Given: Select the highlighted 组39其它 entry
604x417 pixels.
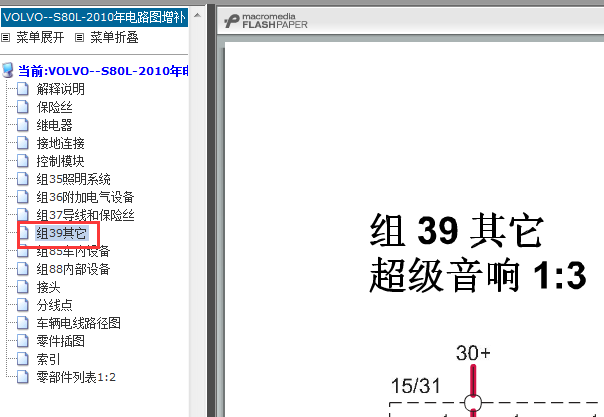Looking at the screenshot, I should [x=62, y=233].
